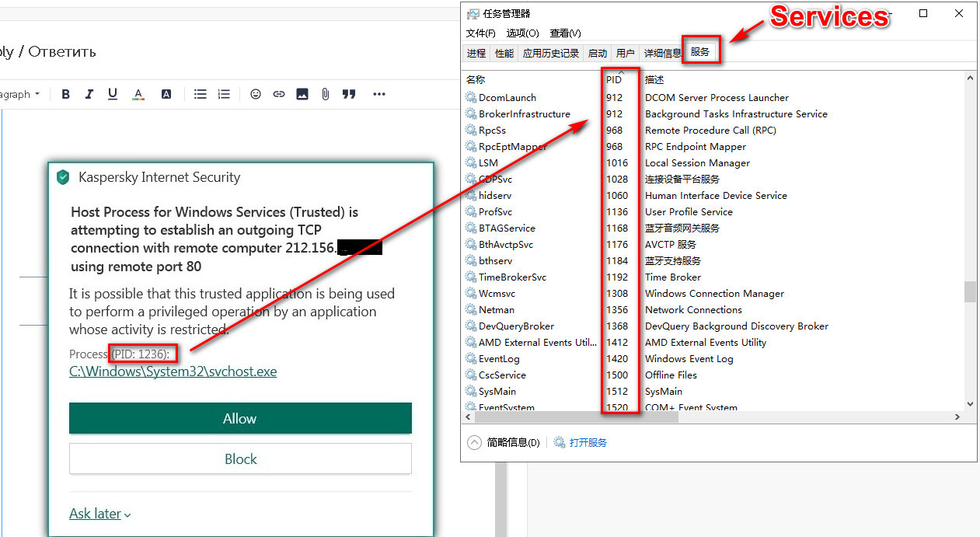980x537 pixels.
Task: Insert numbered list in editor
Action: tap(224, 94)
